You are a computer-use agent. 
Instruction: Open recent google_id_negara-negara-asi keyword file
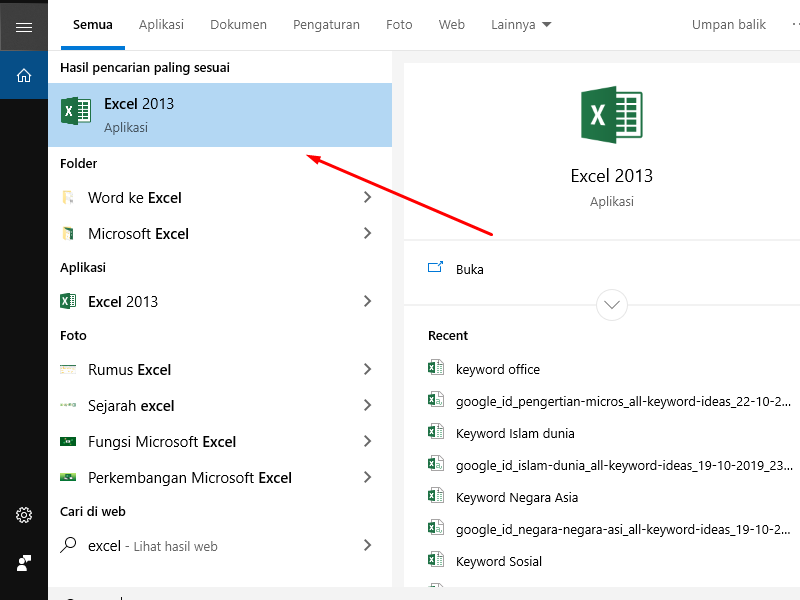(623, 530)
